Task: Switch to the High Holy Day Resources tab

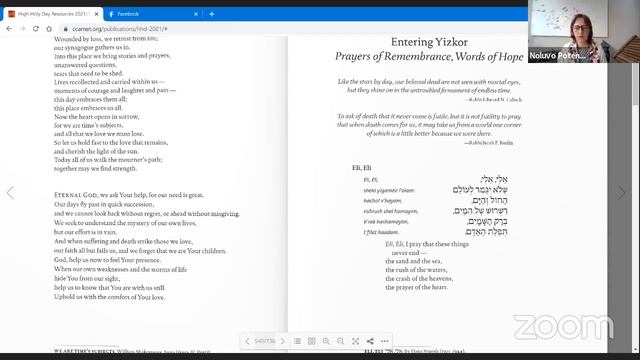Action: (x=53, y=14)
